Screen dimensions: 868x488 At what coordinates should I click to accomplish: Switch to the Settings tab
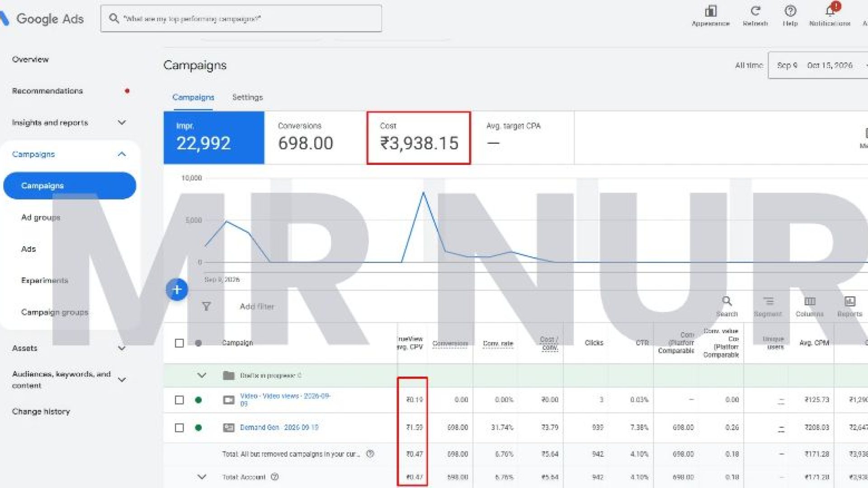point(247,97)
